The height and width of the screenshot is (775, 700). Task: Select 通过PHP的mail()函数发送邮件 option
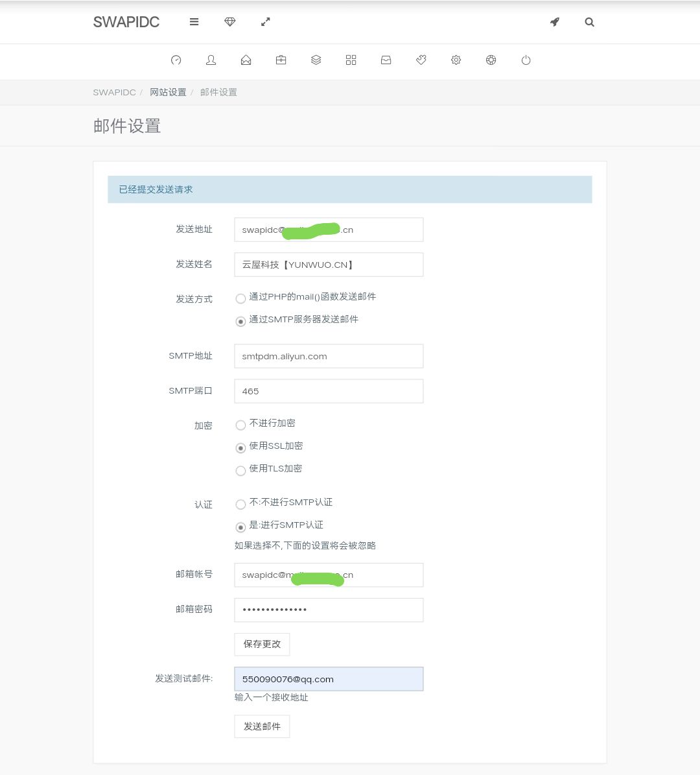pos(240,298)
